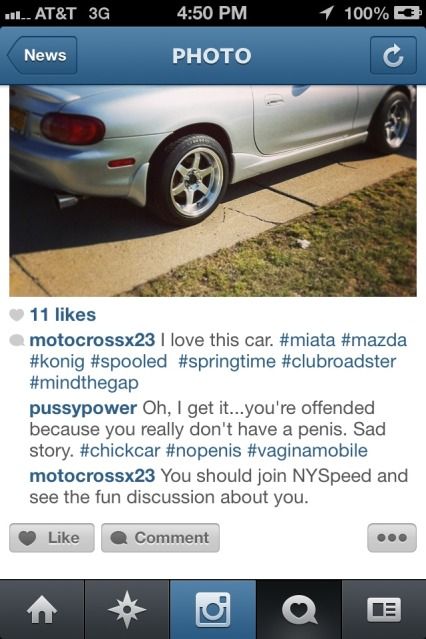Image resolution: width=426 pixels, height=639 pixels.
Task: Like the photo with the Like button
Action: 52,538
